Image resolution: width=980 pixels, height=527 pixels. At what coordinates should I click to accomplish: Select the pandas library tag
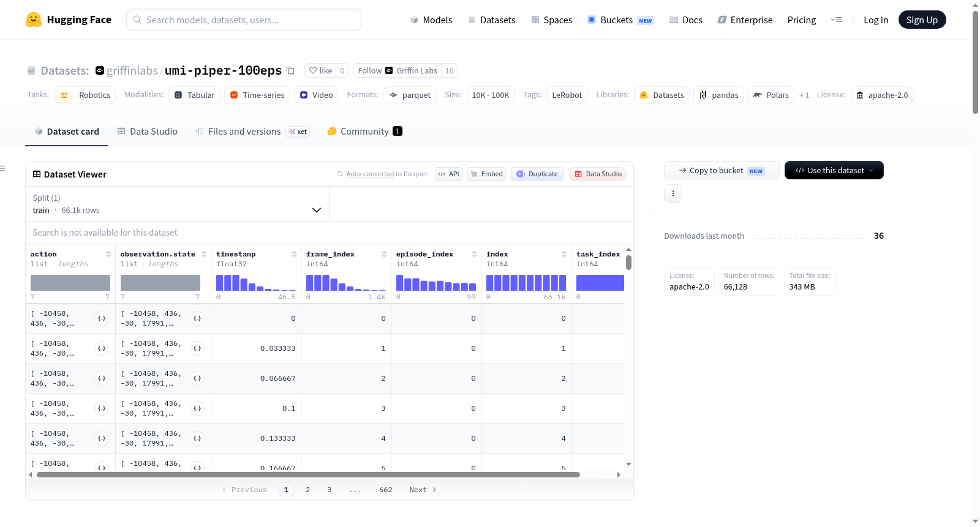[719, 95]
